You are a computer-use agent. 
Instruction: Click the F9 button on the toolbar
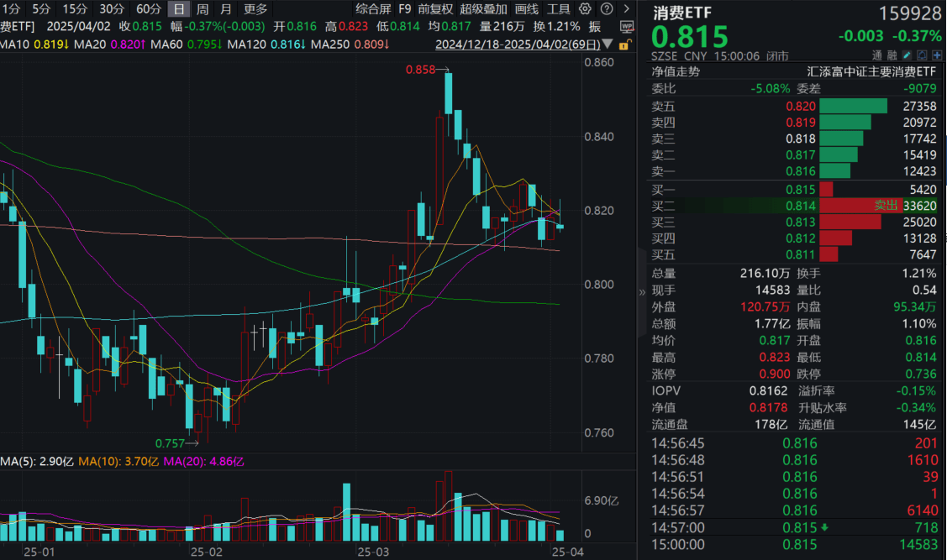point(404,9)
